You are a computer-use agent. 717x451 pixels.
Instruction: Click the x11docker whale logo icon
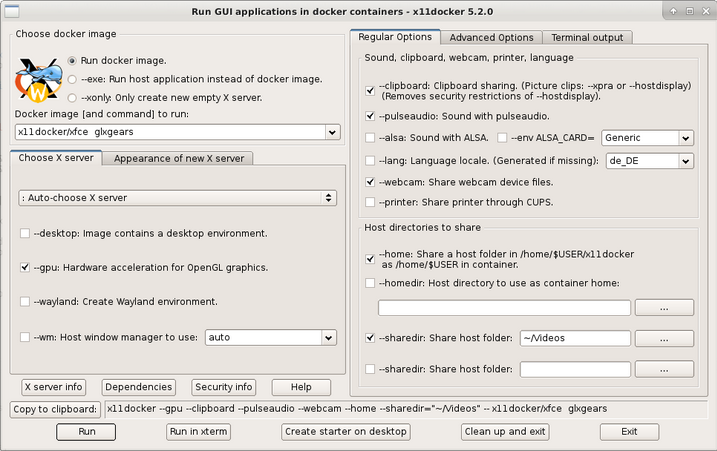[38, 79]
